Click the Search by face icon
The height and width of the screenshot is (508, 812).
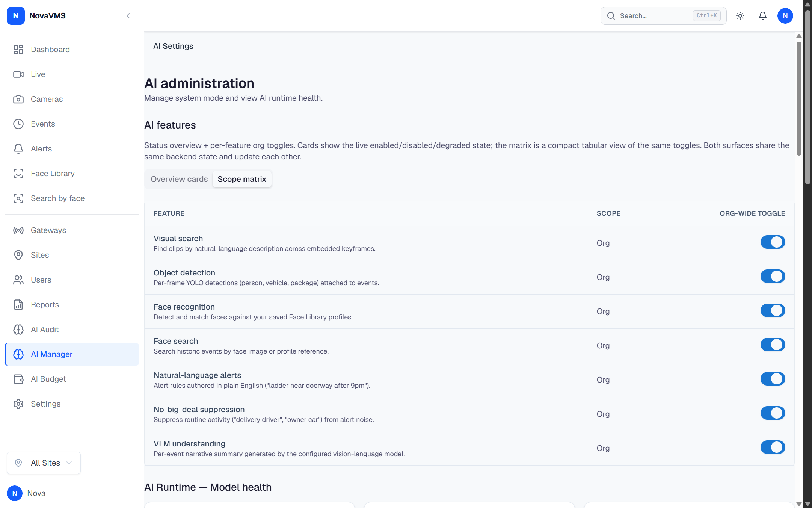(x=18, y=198)
